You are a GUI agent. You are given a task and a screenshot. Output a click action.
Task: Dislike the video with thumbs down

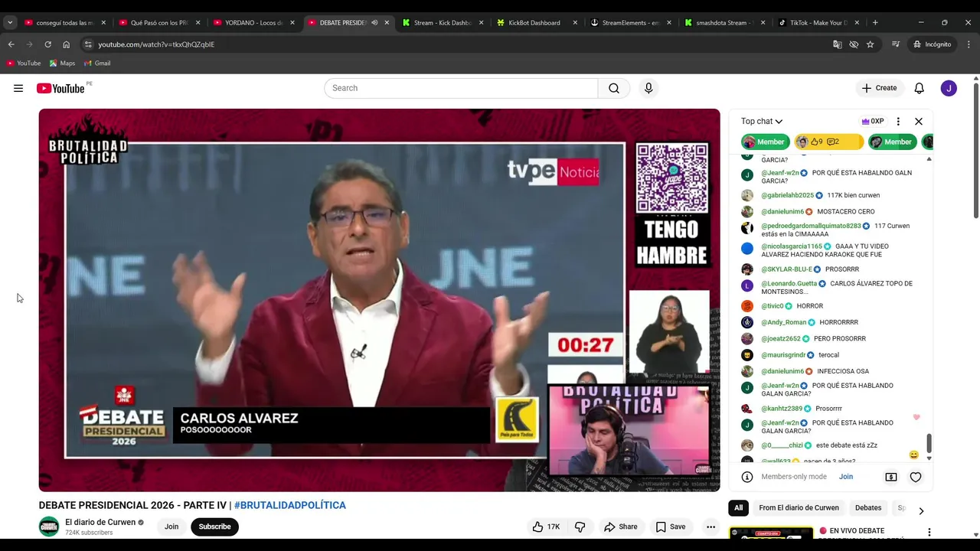pos(580,527)
